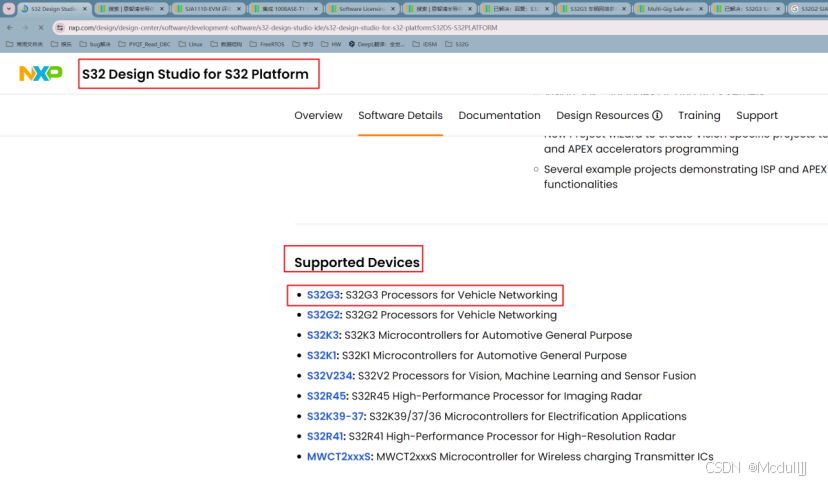
Task: Click text 'S32G3 Processors for Vehicle Networking'
Action: [x=451, y=295]
